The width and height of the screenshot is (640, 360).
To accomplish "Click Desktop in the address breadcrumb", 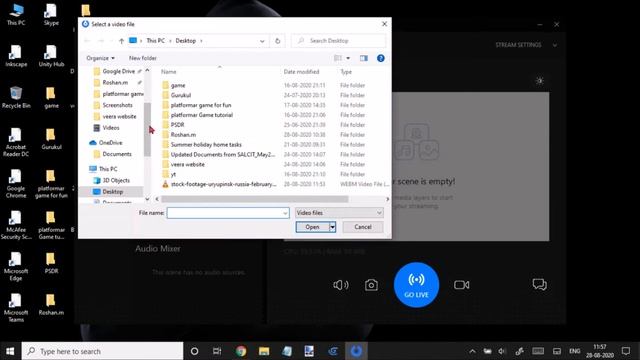I will point(186,41).
